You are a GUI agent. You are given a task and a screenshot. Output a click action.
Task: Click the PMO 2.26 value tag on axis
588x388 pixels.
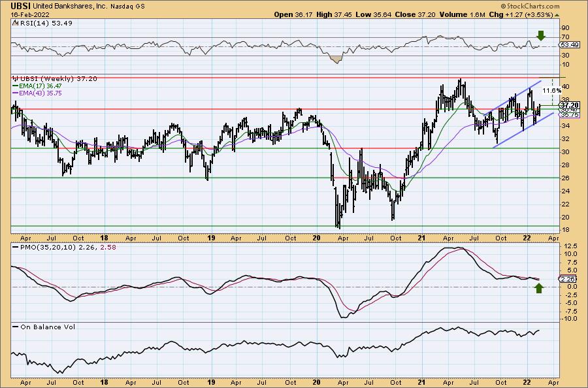[567, 279]
